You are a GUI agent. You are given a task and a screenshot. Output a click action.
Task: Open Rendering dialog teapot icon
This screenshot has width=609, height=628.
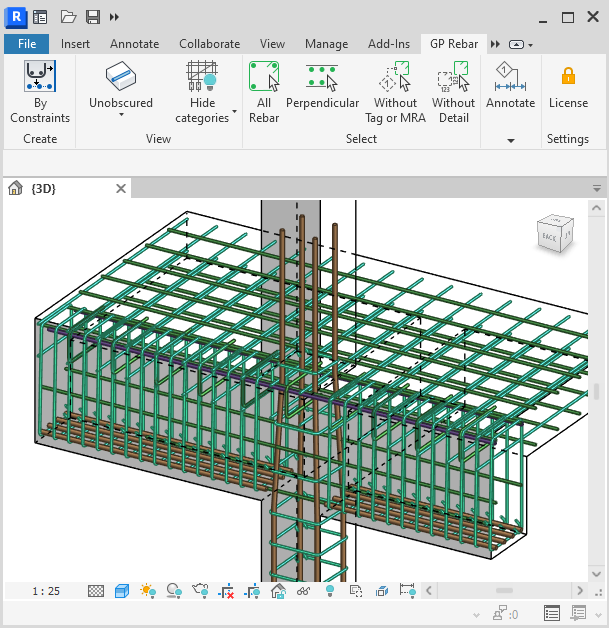[x=200, y=591]
